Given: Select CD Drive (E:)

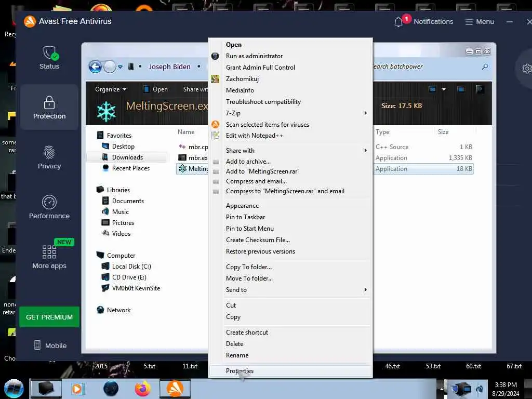Looking at the screenshot, I should (x=124, y=277).
